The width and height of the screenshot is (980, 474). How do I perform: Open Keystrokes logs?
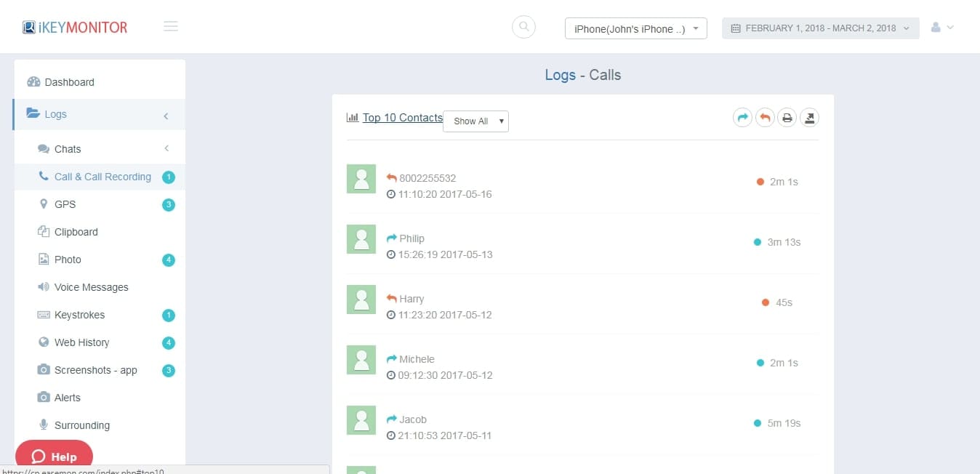(79, 315)
